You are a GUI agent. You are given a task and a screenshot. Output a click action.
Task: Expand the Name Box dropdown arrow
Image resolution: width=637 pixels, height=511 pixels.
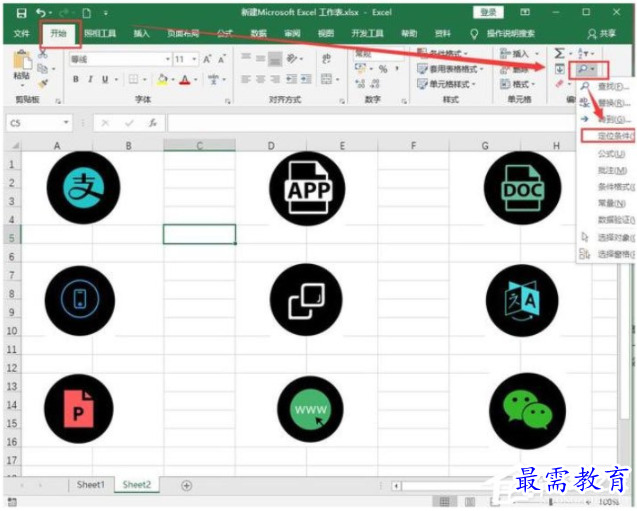coord(66,122)
